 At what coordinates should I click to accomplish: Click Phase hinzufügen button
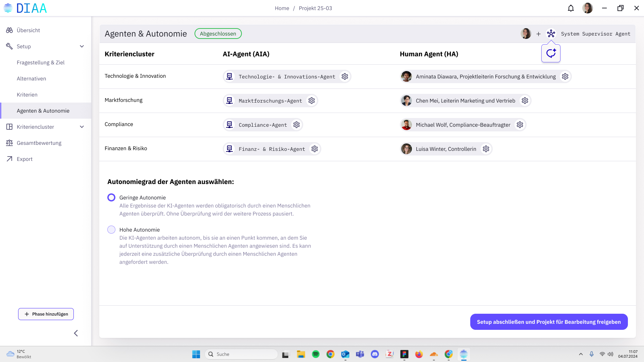coord(46,314)
